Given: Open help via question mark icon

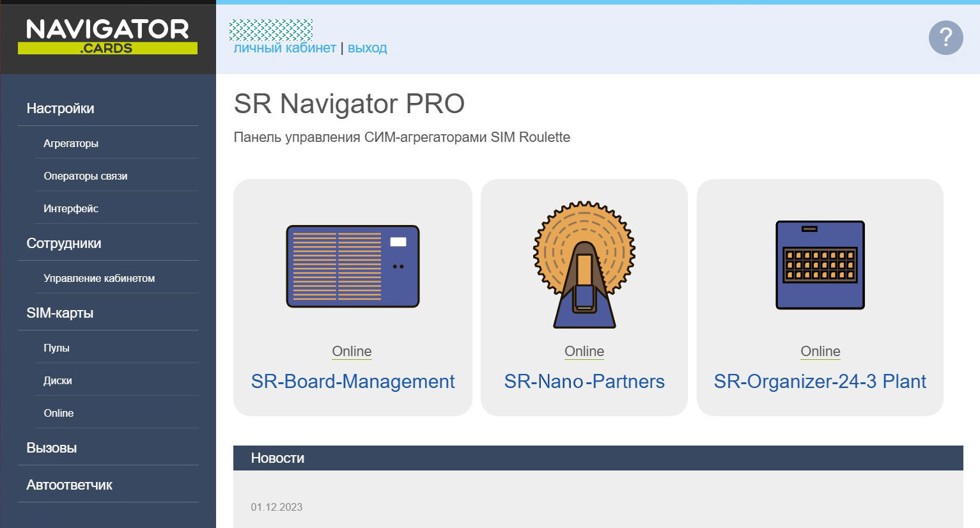Looking at the screenshot, I should [x=945, y=38].
